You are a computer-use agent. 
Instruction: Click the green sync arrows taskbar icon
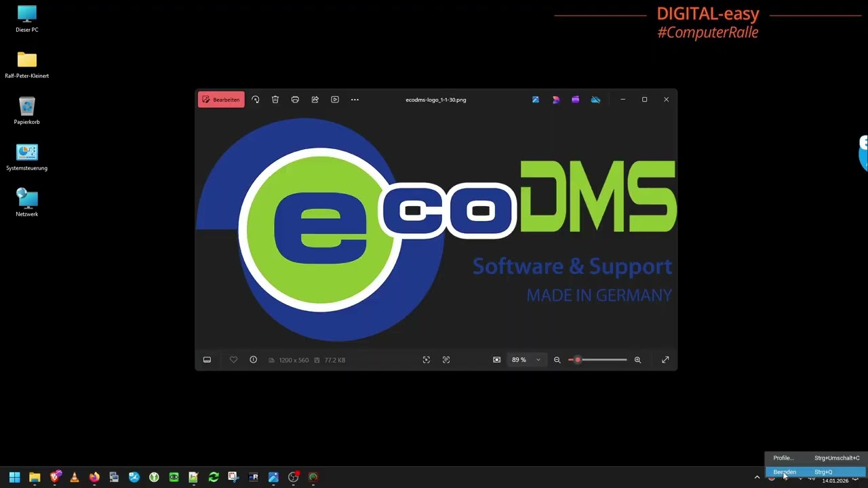[x=214, y=477]
